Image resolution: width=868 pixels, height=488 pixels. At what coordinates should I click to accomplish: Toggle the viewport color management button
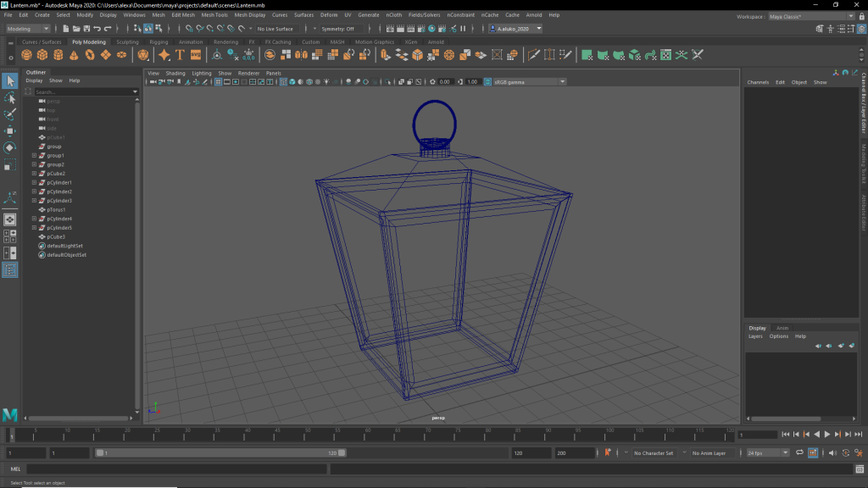487,82
